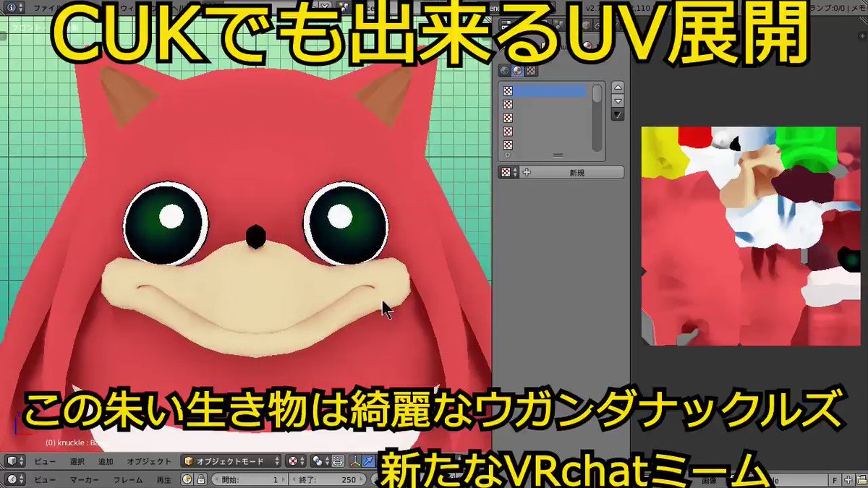
Task: Open the マーカー menu
Action: [x=84, y=479]
